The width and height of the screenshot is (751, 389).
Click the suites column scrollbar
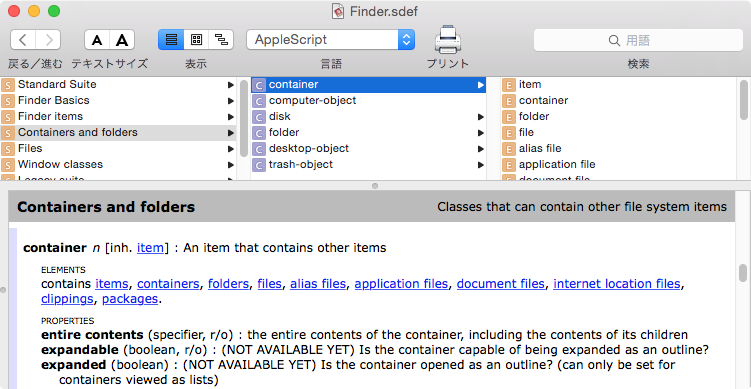[x=244, y=118]
